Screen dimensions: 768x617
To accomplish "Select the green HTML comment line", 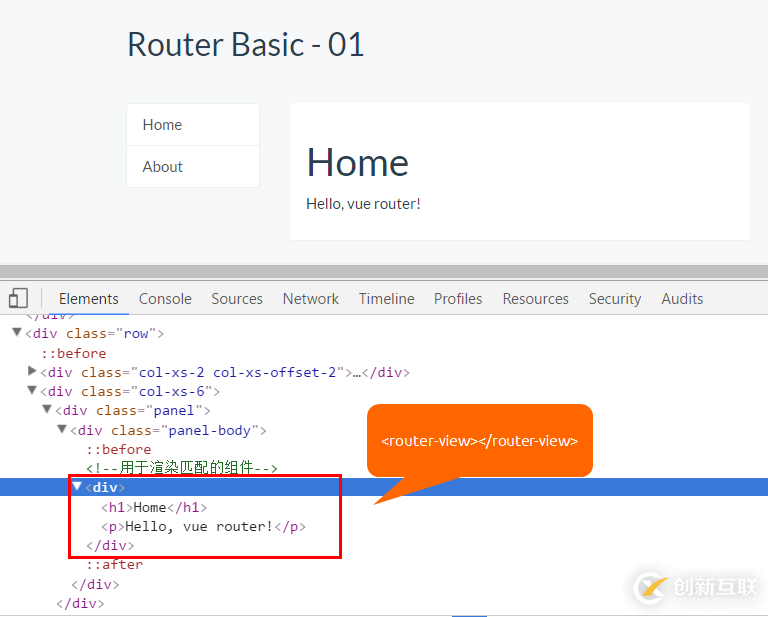I will pos(182,468).
